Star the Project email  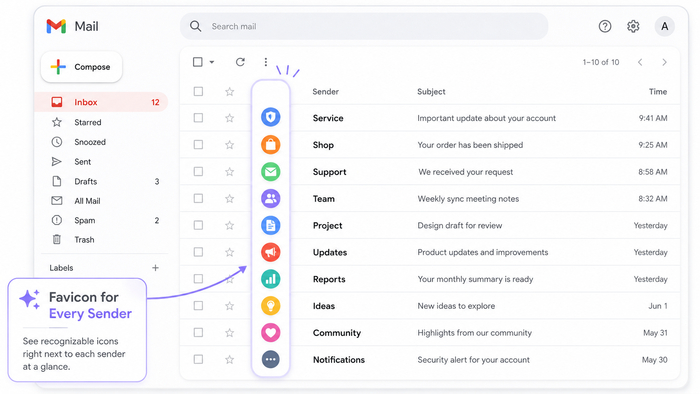[229, 225]
